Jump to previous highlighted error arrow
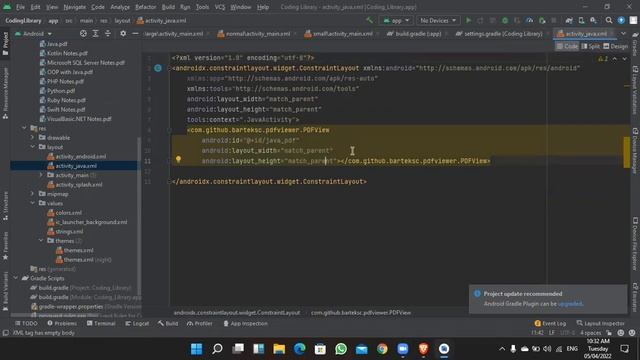 pyautogui.click(x=615, y=59)
